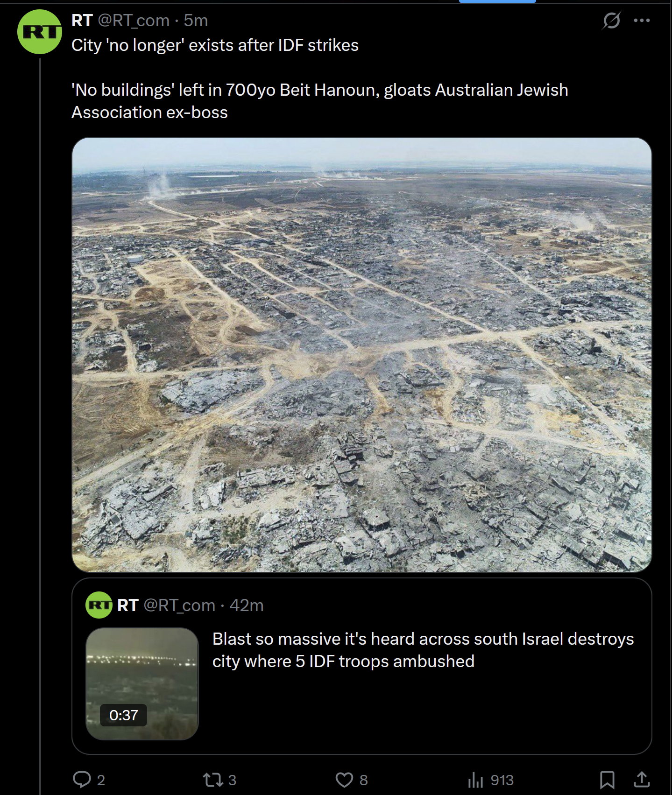Viewport: 672px width, 795px height.
Task: Share post via upload arrow icon
Action: (x=642, y=779)
